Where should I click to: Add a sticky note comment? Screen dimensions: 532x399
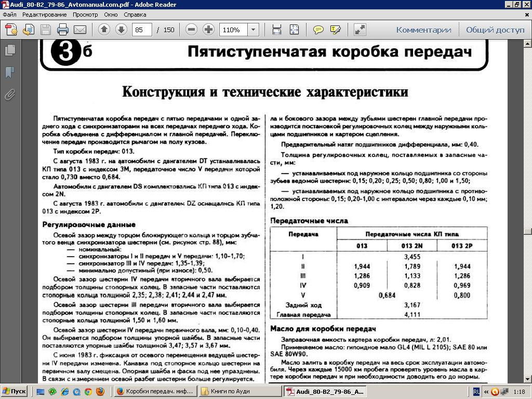point(318,30)
